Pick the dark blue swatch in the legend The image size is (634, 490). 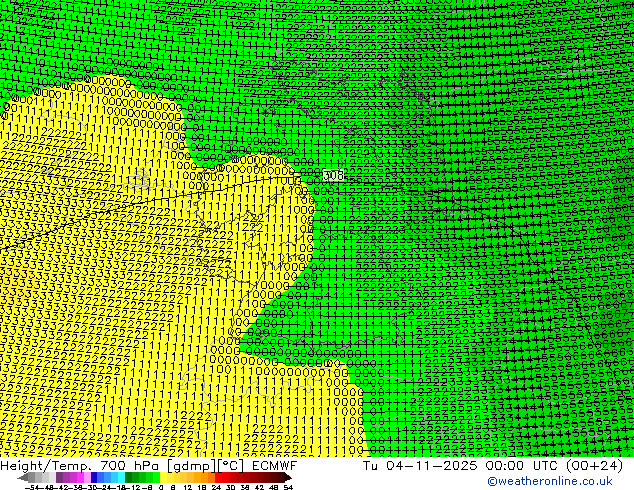[94, 477]
